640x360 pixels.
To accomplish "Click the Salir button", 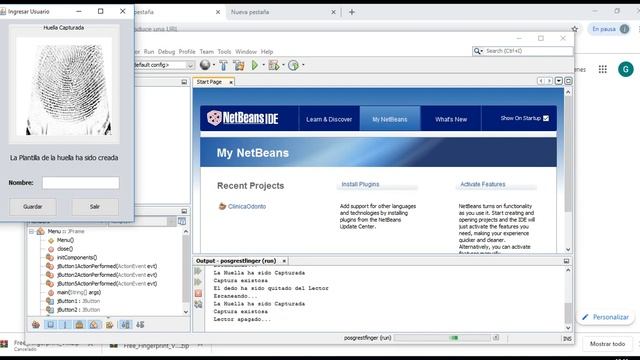I will point(95,207).
